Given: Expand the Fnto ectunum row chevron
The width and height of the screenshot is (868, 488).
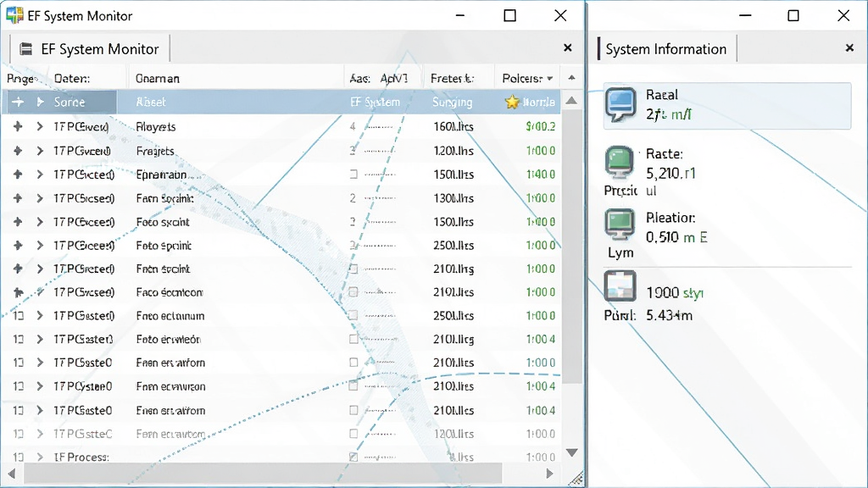Looking at the screenshot, I should pyautogui.click(x=40, y=316).
